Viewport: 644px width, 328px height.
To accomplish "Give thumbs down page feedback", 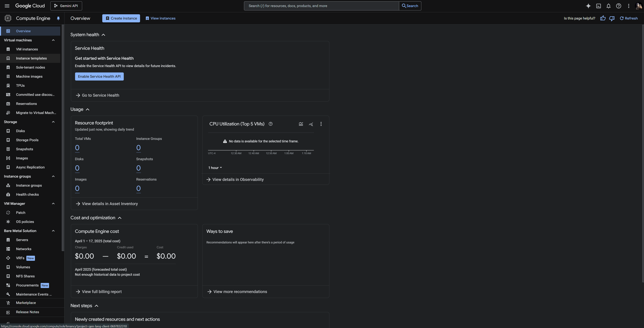I will coord(612,18).
